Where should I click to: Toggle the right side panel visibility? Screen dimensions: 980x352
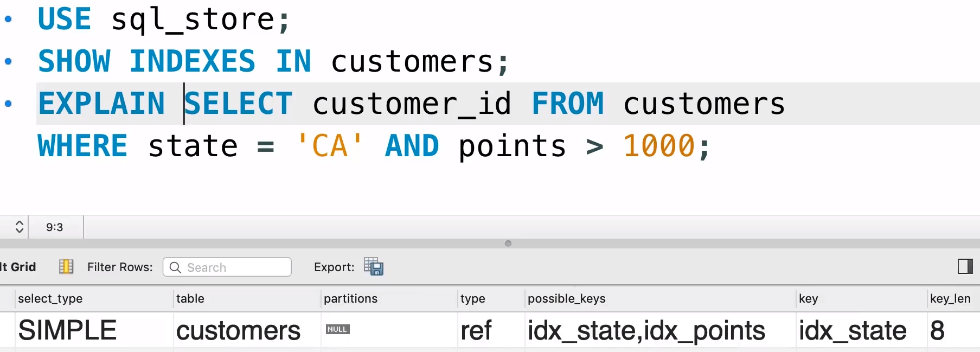coord(965,266)
